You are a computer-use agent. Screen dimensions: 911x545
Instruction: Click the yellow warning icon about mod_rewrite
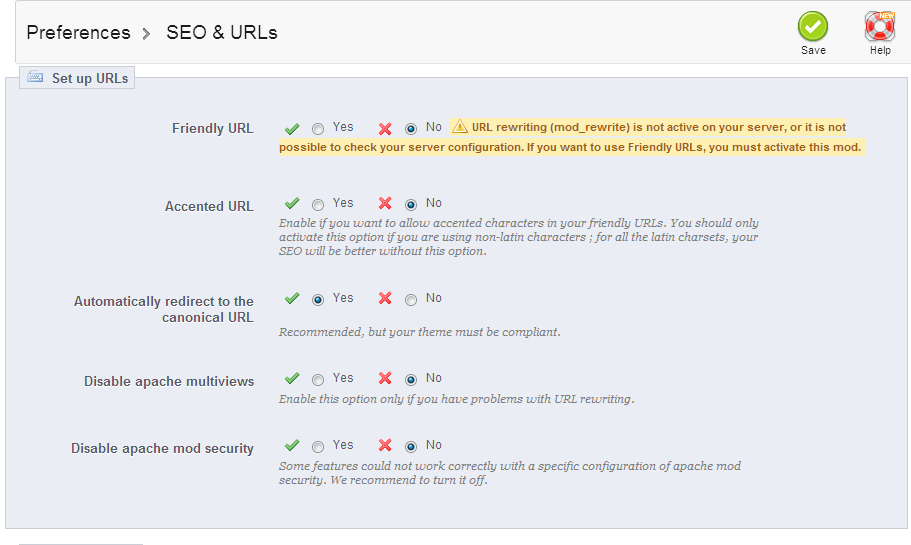pyautogui.click(x=460, y=127)
